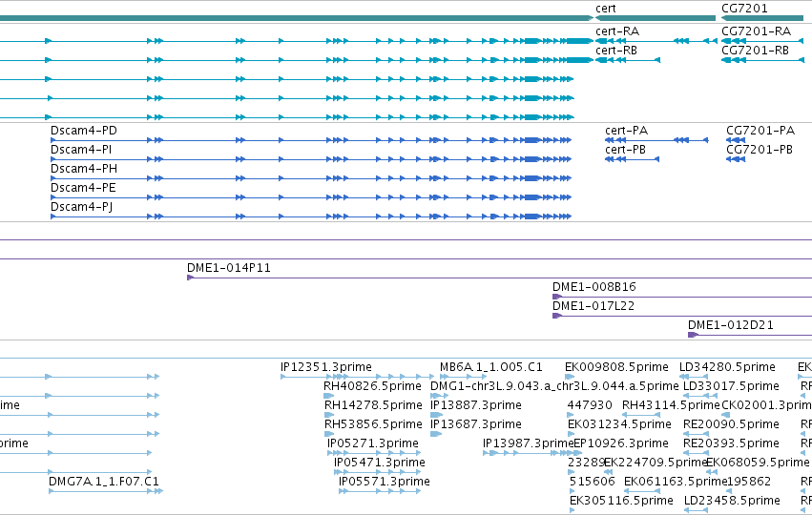Click the RH40826.5prime EST label
This screenshot has width=812, height=515.
coord(372,386)
